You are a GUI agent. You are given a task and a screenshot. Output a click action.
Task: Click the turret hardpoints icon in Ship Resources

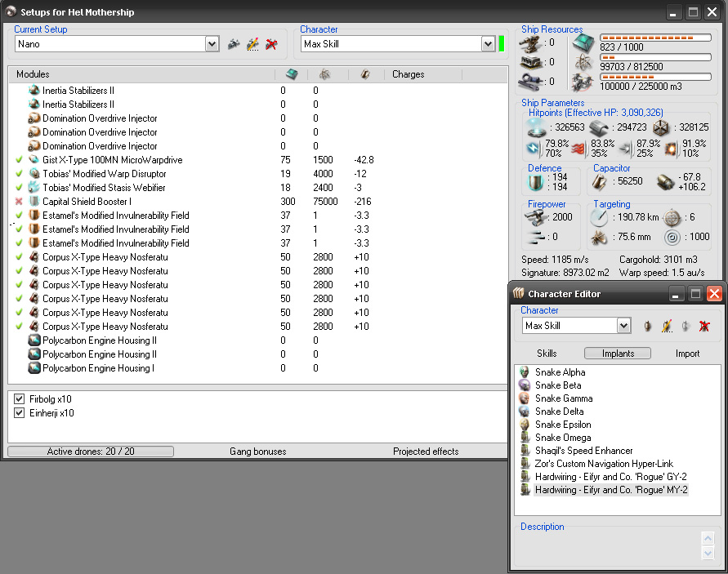click(x=529, y=43)
